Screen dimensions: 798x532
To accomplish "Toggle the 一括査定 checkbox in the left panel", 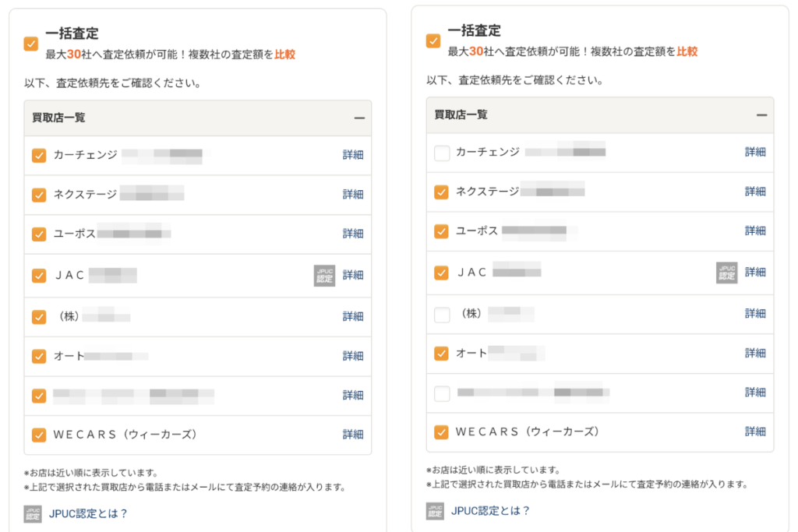I will point(31,44).
